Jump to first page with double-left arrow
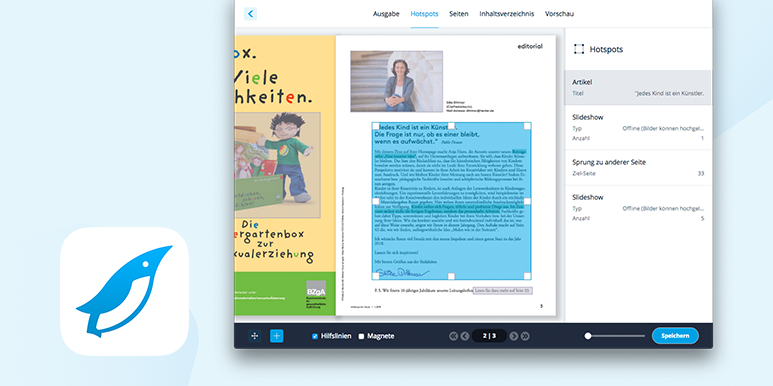The height and width of the screenshot is (386, 773). tap(454, 336)
